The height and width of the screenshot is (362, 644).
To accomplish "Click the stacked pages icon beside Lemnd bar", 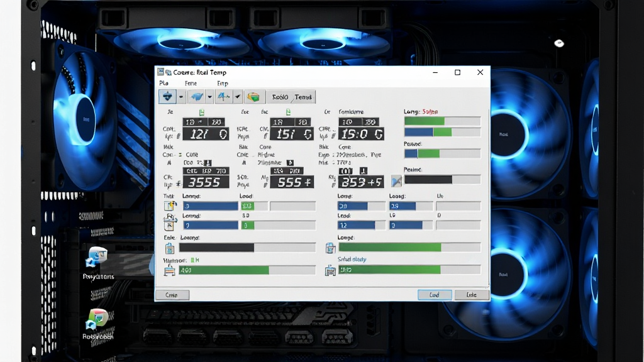I will (170, 224).
